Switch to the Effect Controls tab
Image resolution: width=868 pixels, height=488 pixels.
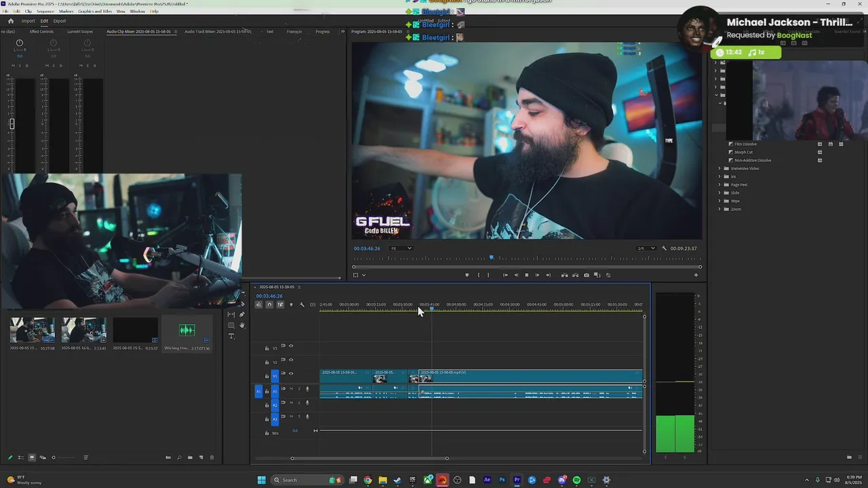41,31
